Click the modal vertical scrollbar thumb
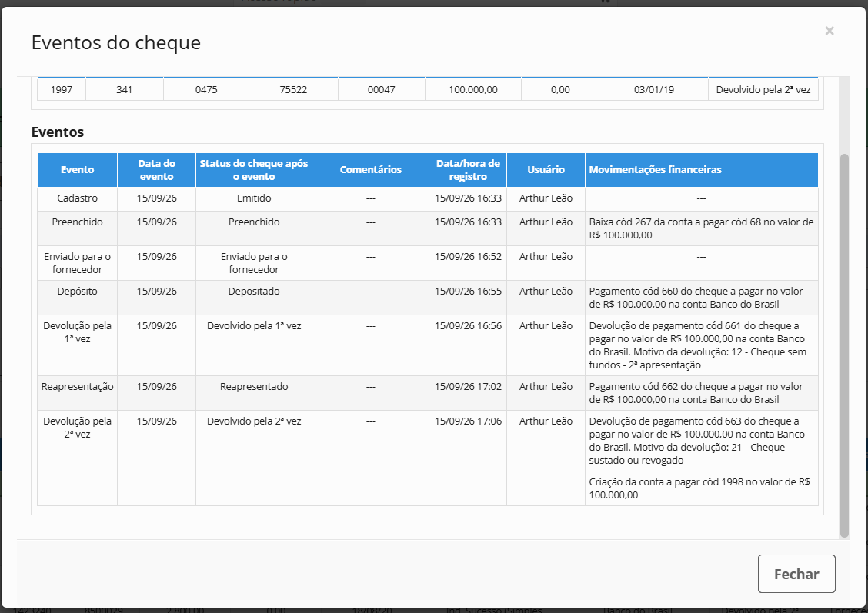 click(844, 345)
